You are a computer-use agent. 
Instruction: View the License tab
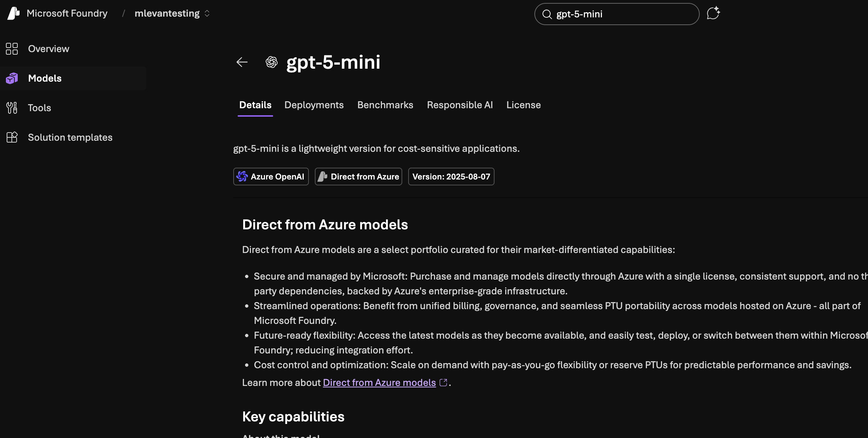tap(523, 105)
